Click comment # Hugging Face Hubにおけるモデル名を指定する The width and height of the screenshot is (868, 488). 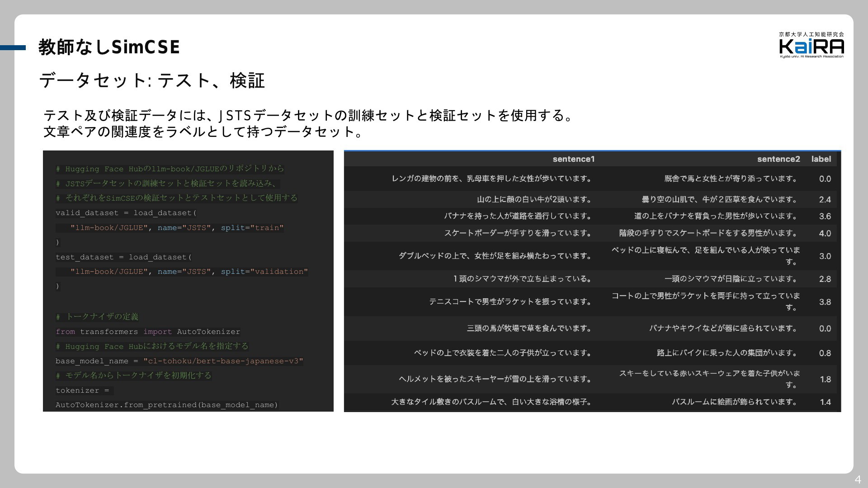click(152, 346)
